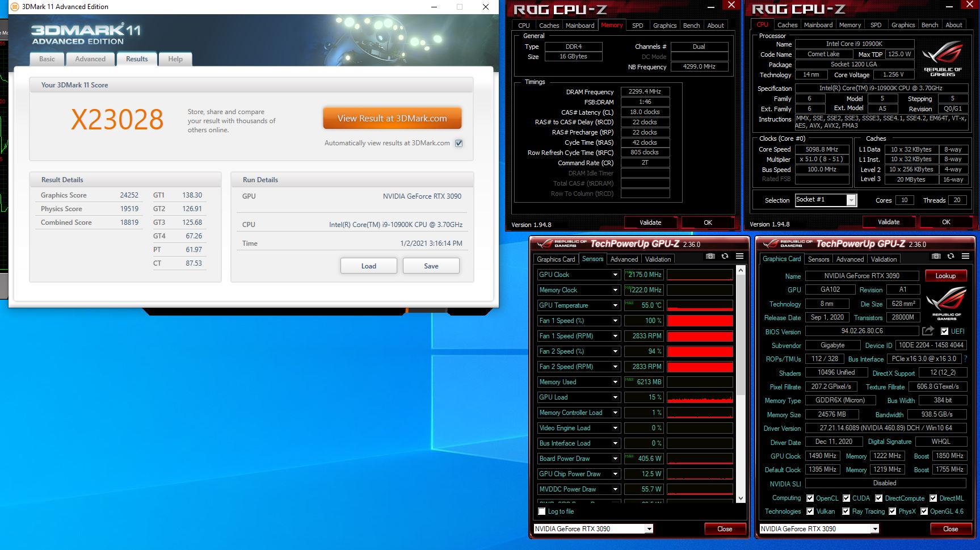Screen dimensions: 980x550
Task: Click the GPU-Z Sensors vertical scrollbar down arrow
Action: pos(741,498)
